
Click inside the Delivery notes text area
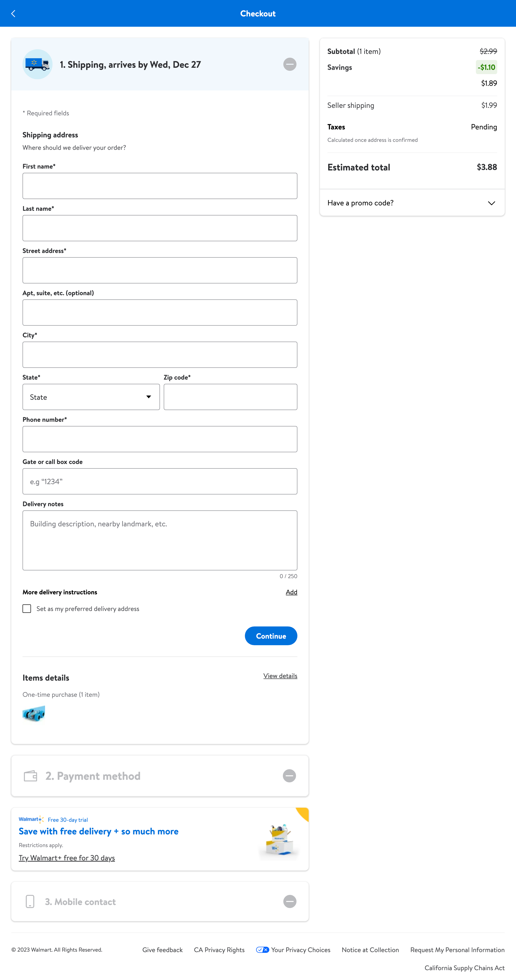160,540
